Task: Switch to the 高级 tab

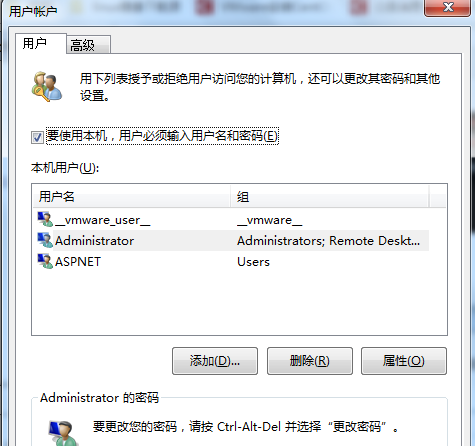Action: pos(88,45)
